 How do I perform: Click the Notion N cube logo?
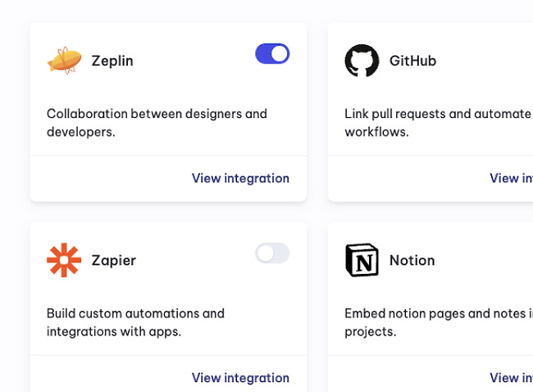click(362, 260)
